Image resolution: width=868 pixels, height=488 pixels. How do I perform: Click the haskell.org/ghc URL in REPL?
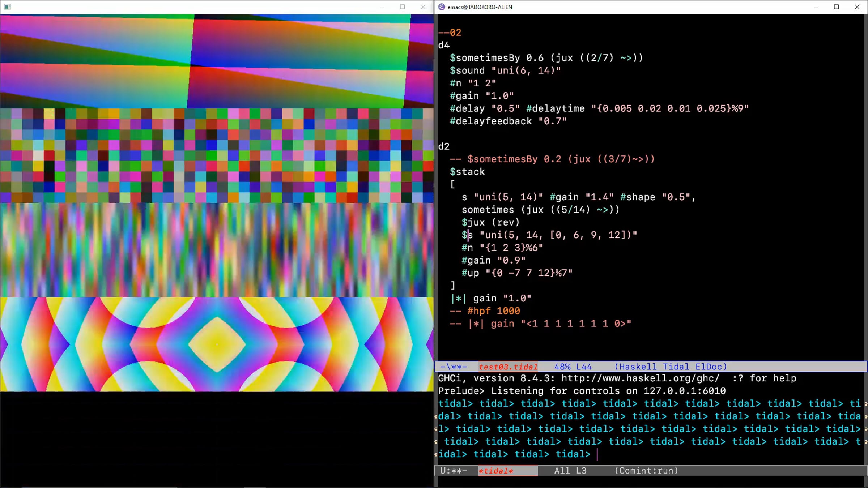click(640, 378)
